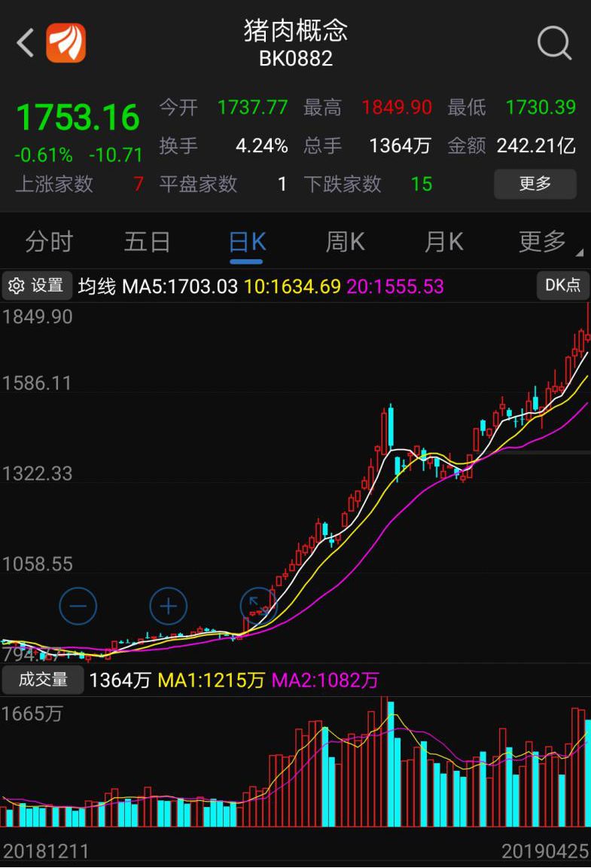Image resolution: width=591 pixels, height=868 pixels.
Task: Tap the back arrow icon
Action: point(26,44)
